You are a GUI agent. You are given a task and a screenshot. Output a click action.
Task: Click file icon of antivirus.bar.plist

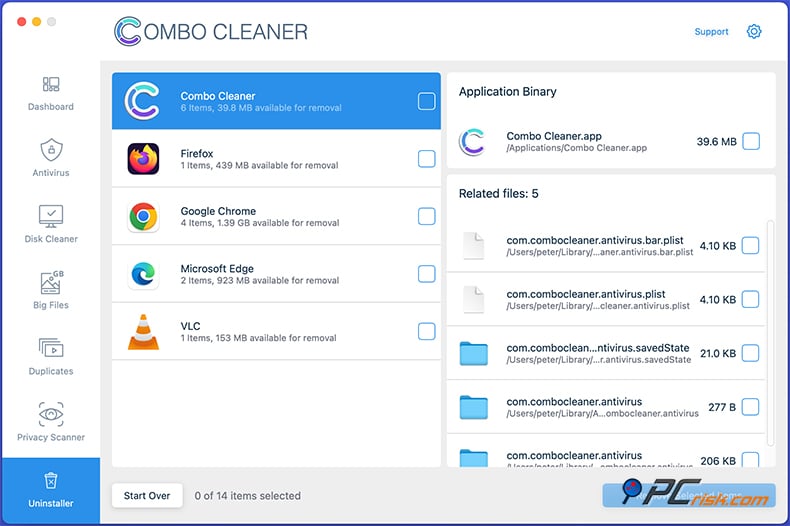473,246
